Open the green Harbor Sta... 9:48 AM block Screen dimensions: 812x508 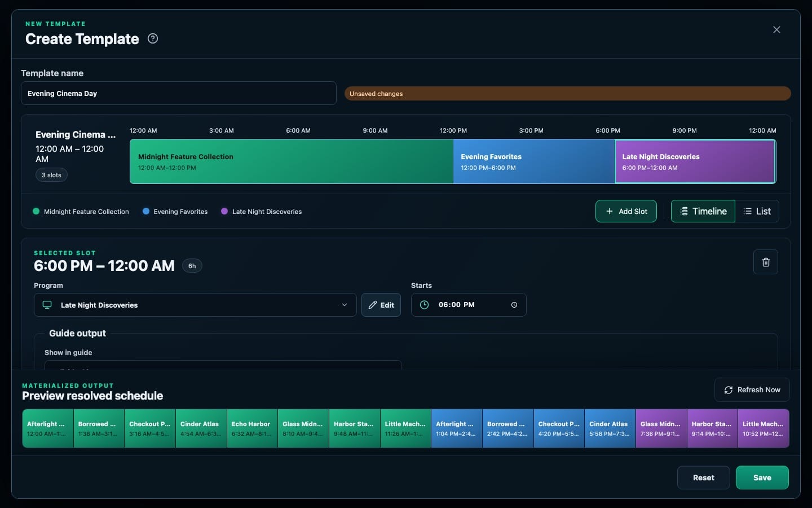click(355, 428)
